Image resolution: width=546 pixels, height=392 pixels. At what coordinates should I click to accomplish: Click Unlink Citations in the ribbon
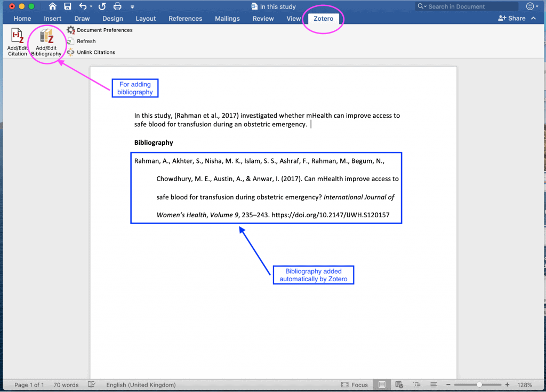(95, 52)
